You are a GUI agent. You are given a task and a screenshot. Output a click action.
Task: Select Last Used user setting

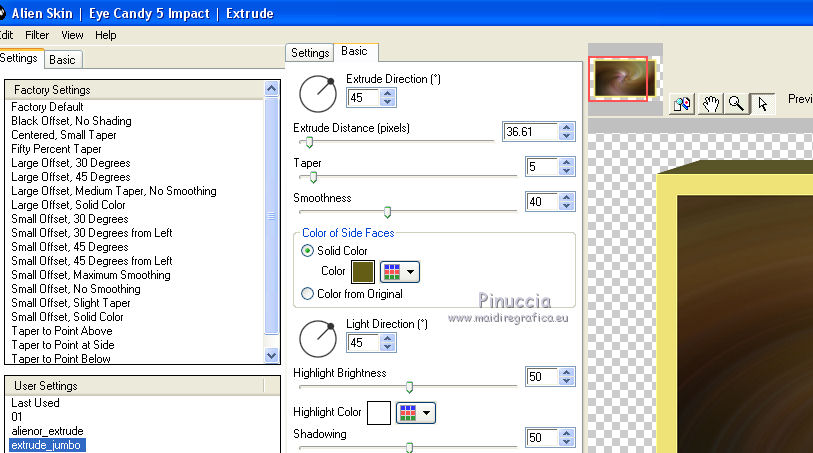35,403
